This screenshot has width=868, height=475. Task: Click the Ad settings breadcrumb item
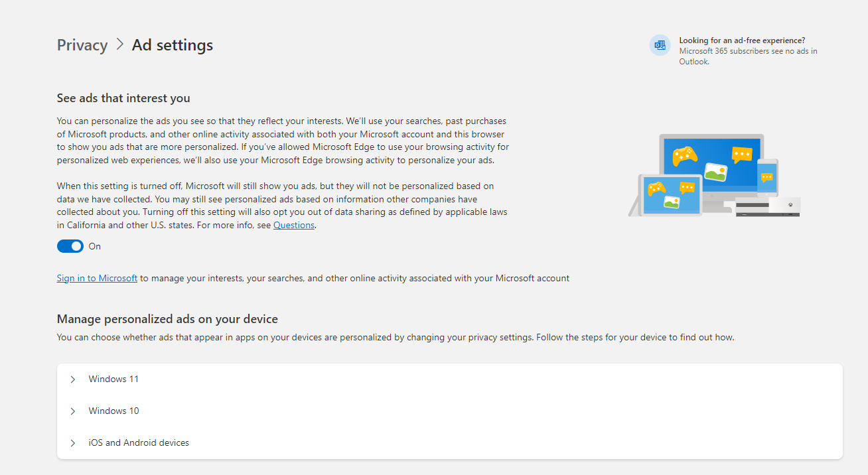click(172, 44)
